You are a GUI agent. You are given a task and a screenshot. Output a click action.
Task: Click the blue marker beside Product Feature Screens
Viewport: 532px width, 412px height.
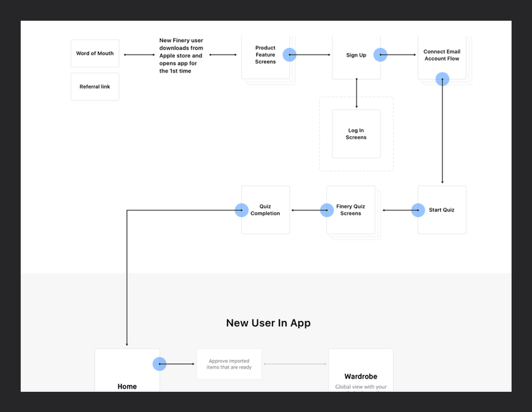coord(289,55)
